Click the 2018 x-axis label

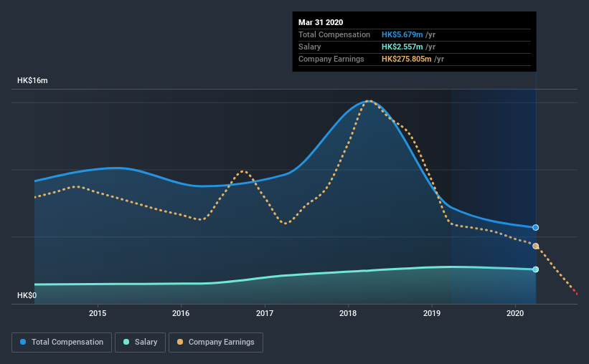(348, 313)
